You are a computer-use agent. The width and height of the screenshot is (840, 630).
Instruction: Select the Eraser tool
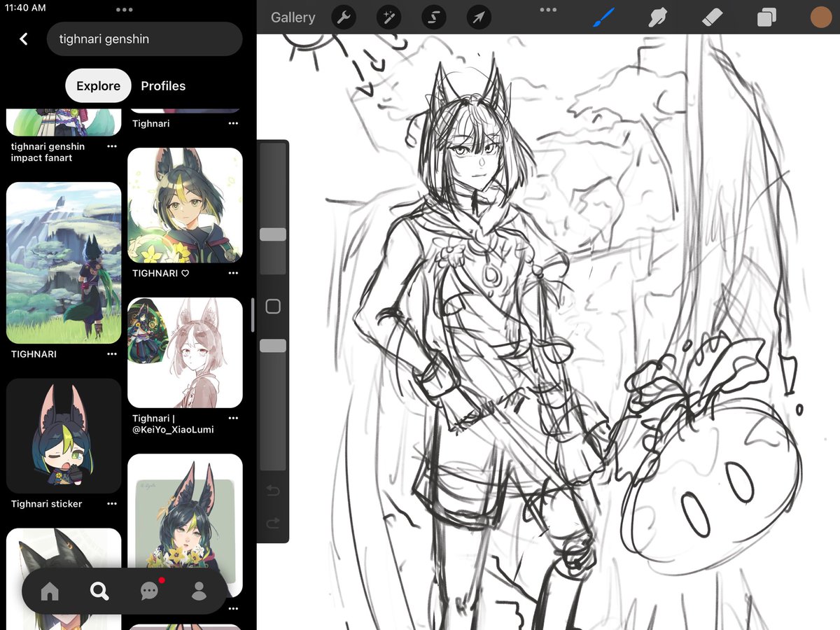click(712, 17)
